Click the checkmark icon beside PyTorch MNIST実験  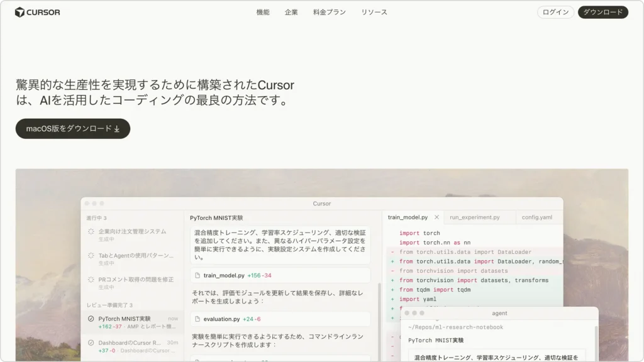tap(91, 319)
